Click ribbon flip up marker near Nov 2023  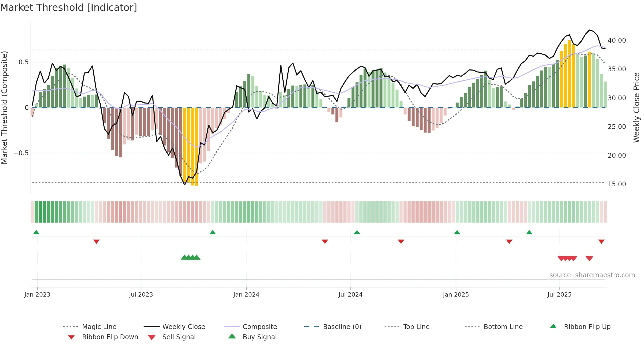(213, 232)
